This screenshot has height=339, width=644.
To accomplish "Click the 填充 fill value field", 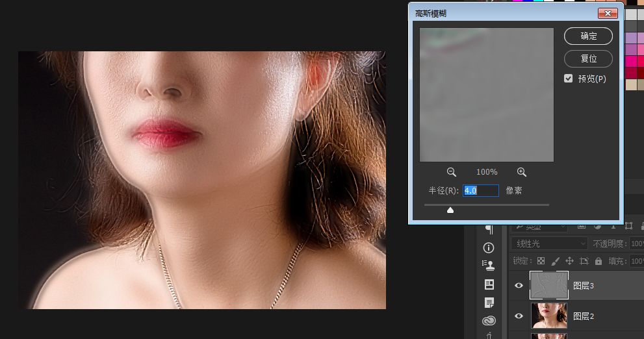I will click(x=637, y=261).
